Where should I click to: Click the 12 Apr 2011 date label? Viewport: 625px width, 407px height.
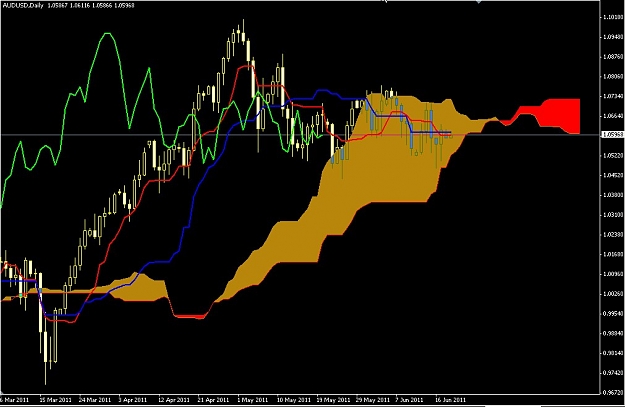point(174,399)
